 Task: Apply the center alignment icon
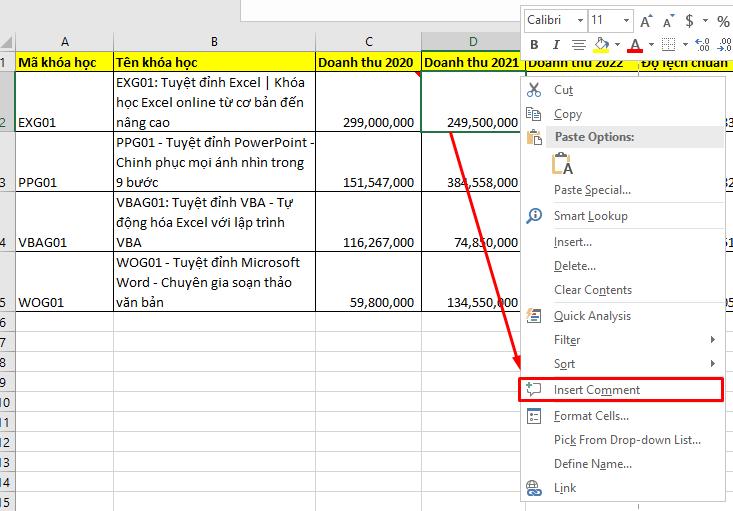click(x=578, y=45)
